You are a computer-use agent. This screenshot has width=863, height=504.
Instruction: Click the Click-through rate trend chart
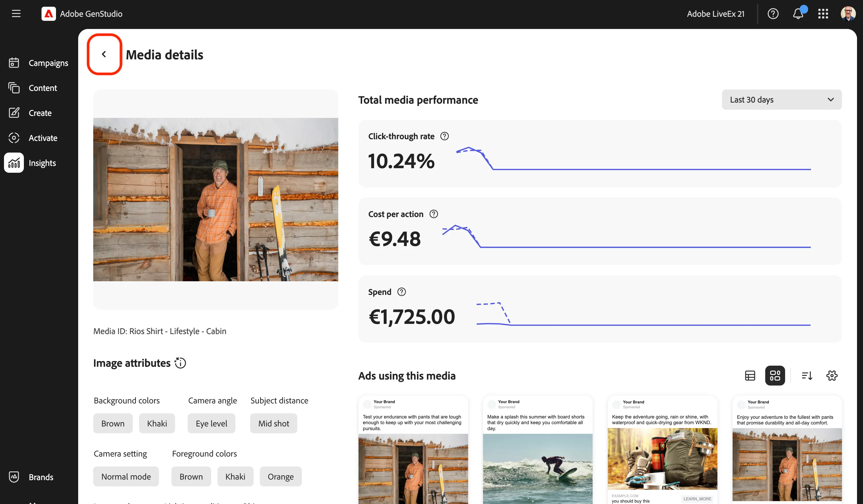(x=634, y=159)
